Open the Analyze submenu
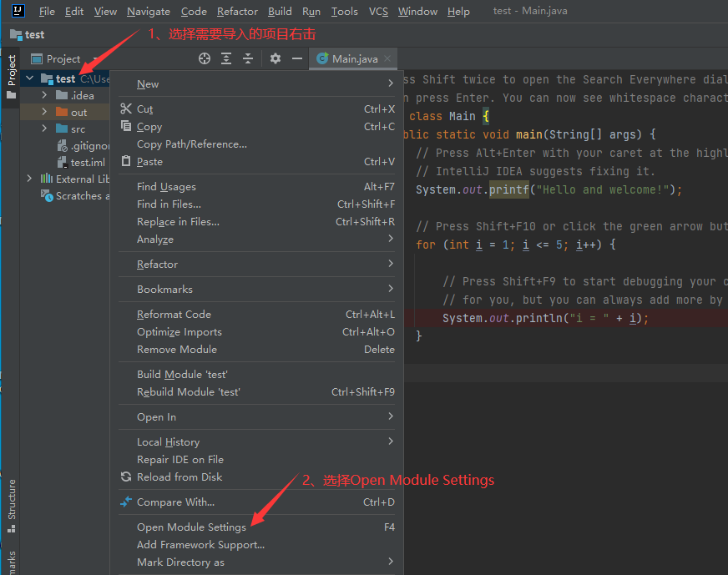 click(x=257, y=240)
